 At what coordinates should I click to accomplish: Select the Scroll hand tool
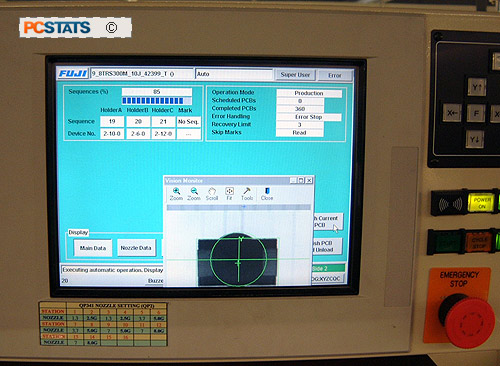pos(212,194)
